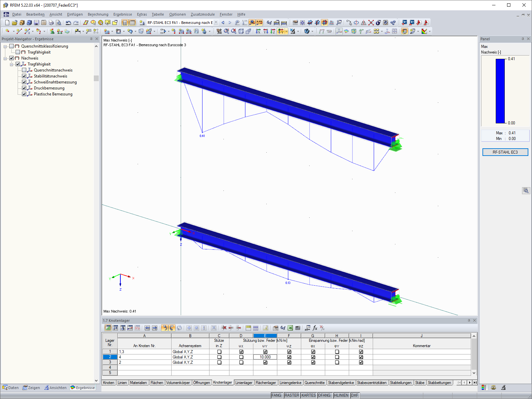
Task: Click the mirror tool icon in the top toolbar
Action: click(364, 23)
